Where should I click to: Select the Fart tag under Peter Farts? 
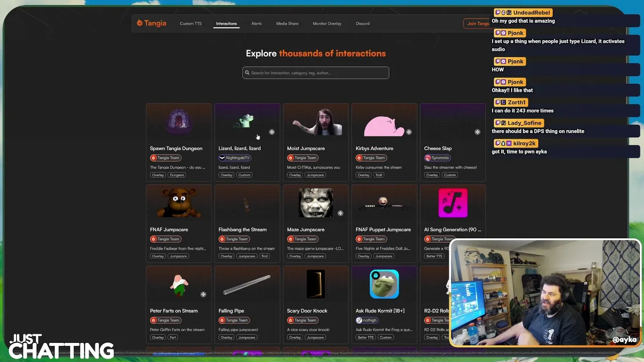pos(173,337)
